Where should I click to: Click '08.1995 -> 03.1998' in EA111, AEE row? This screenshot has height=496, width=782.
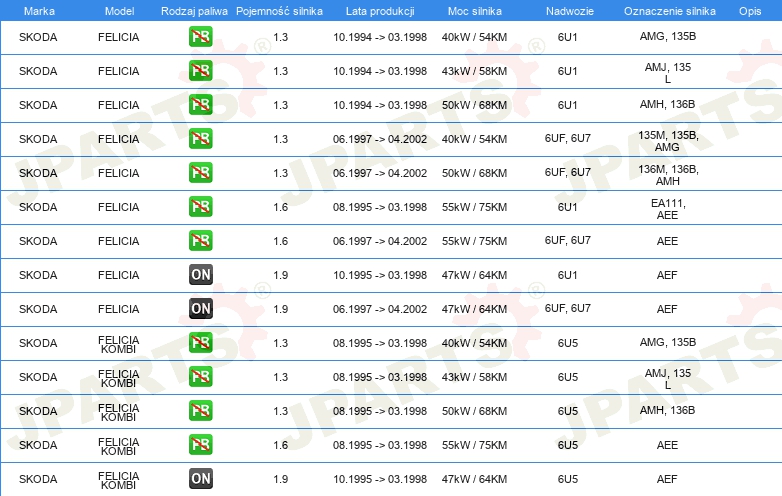(380, 207)
